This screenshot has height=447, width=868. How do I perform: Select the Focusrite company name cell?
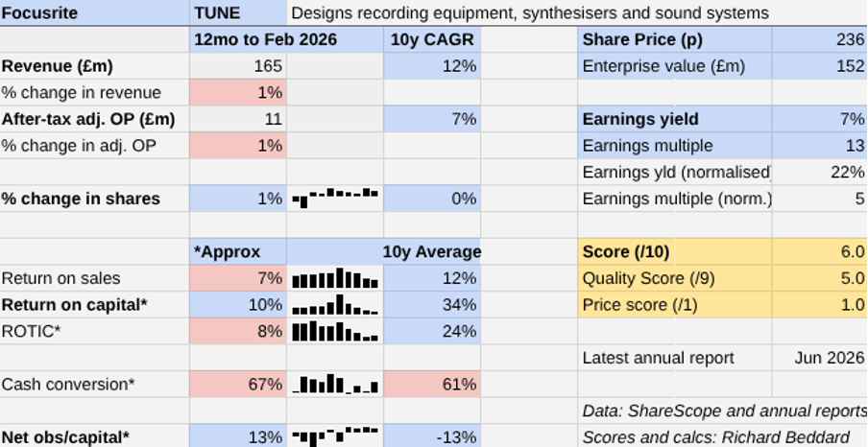point(95,12)
